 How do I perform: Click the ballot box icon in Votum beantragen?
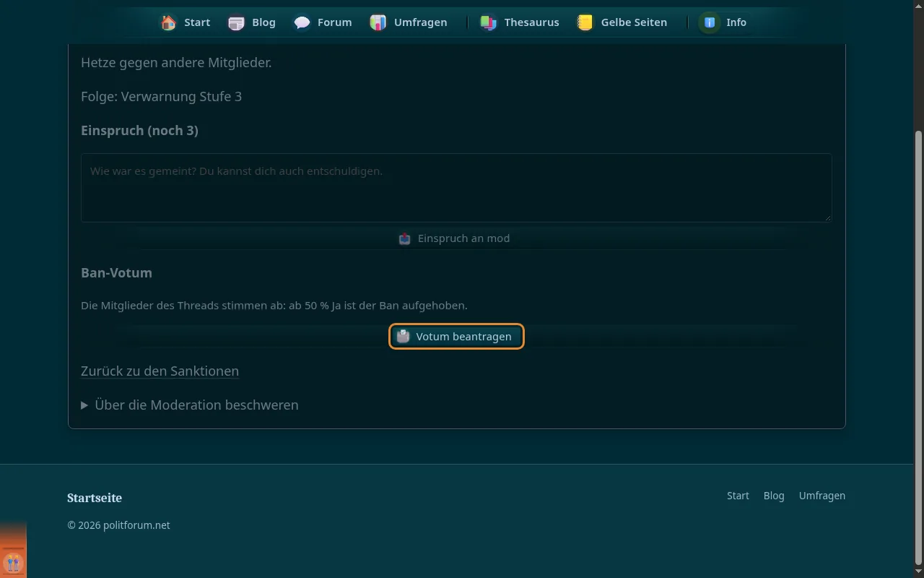[x=403, y=337]
